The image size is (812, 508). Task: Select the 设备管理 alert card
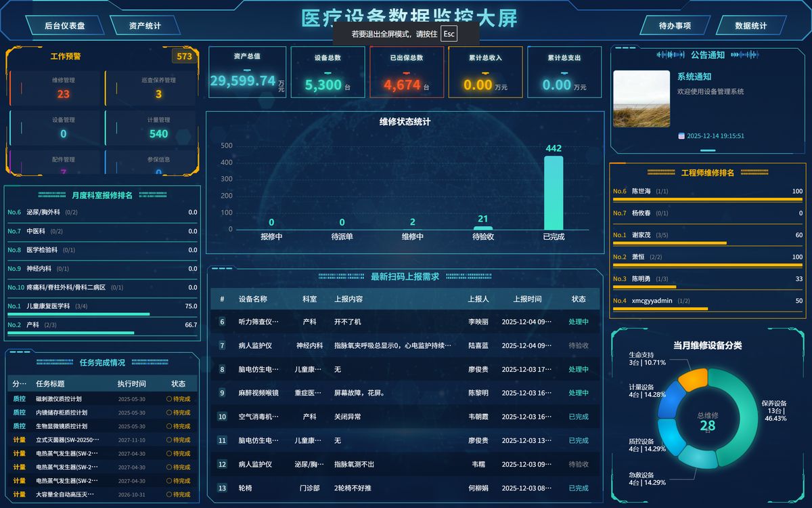(55, 128)
